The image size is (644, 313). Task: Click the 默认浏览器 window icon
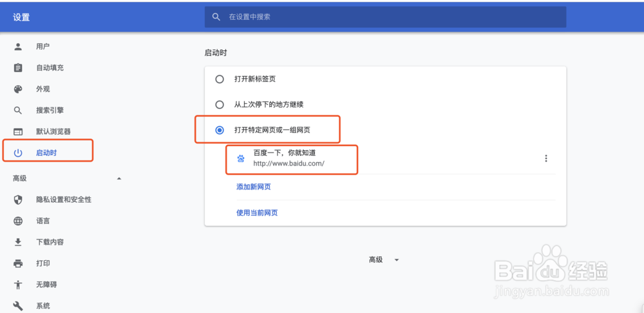click(18, 132)
